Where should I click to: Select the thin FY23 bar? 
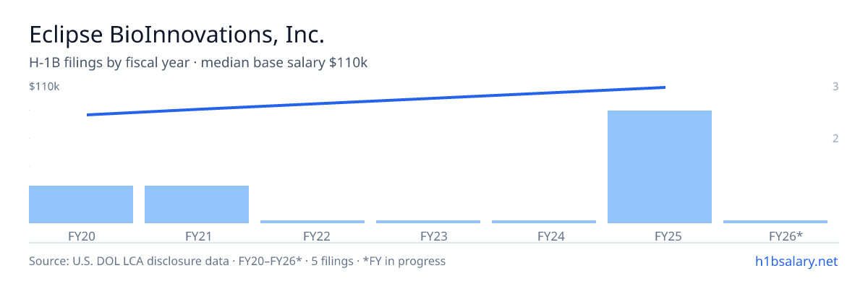(428, 221)
